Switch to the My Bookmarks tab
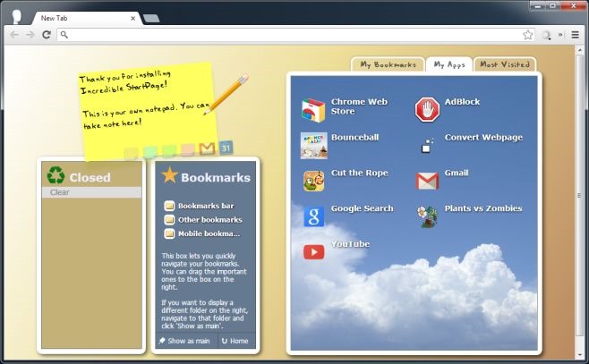The height and width of the screenshot is (364, 589). pyautogui.click(x=388, y=64)
